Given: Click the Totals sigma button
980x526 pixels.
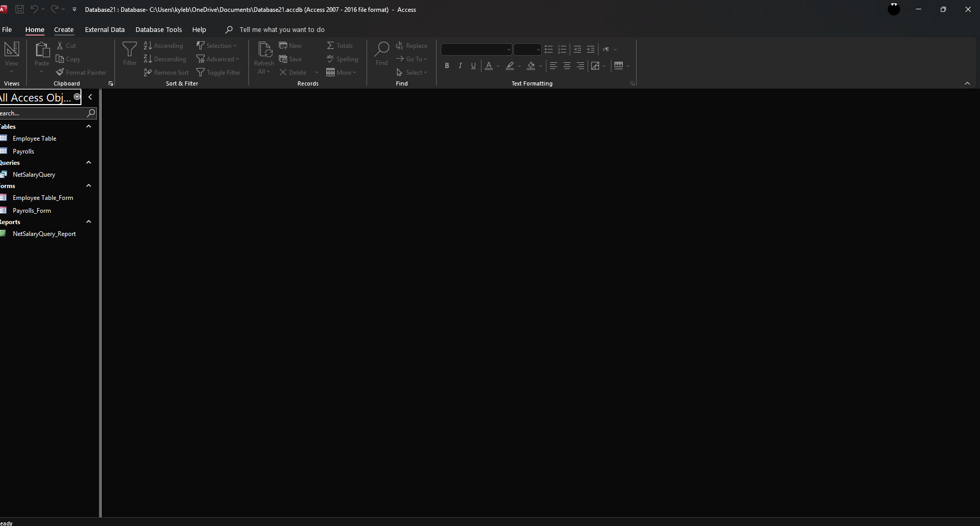Looking at the screenshot, I should 340,46.
